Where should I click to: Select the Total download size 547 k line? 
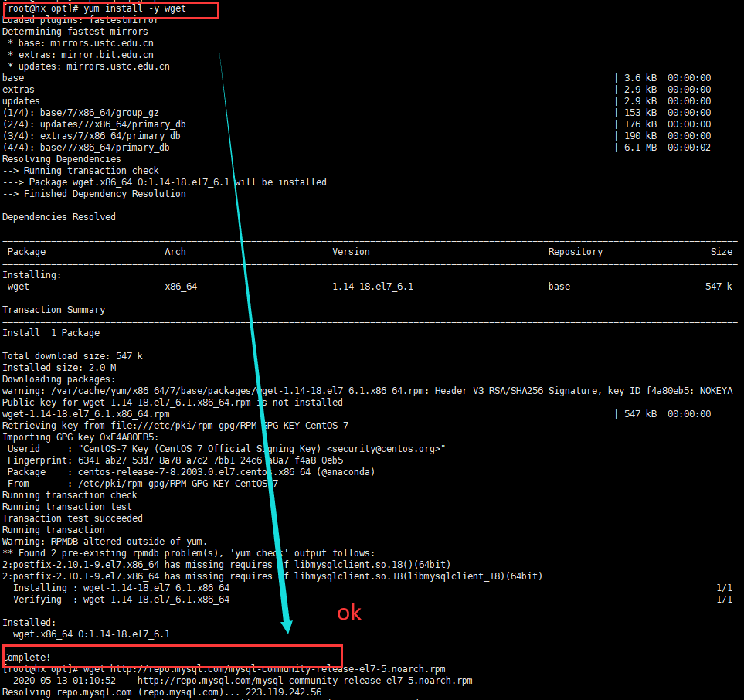coord(68,355)
